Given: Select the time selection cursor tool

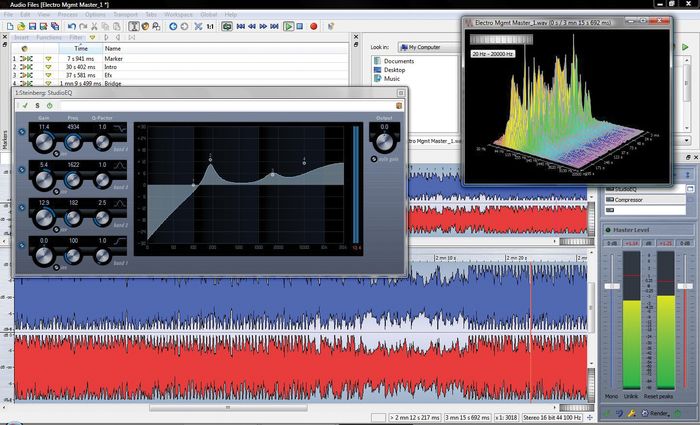Looking at the screenshot, I should tap(133, 26).
